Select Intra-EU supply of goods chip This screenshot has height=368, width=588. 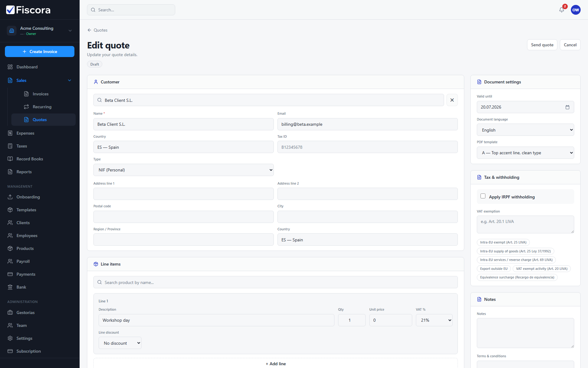click(x=515, y=251)
